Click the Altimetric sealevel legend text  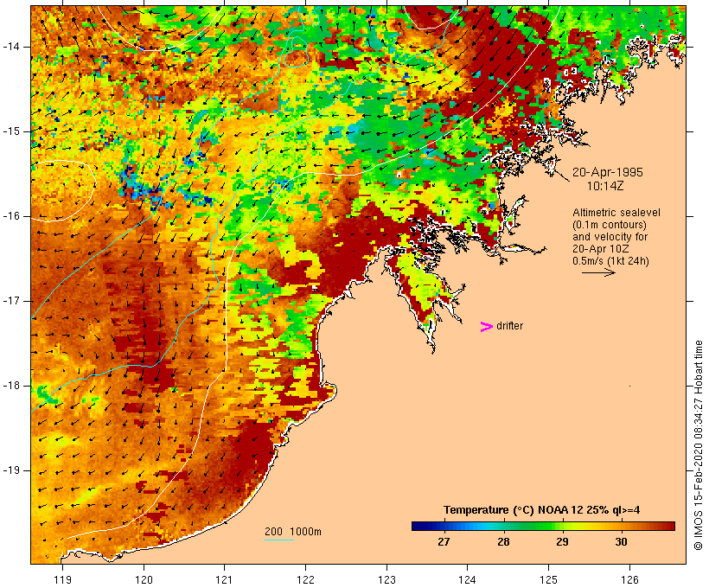coord(616,213)
